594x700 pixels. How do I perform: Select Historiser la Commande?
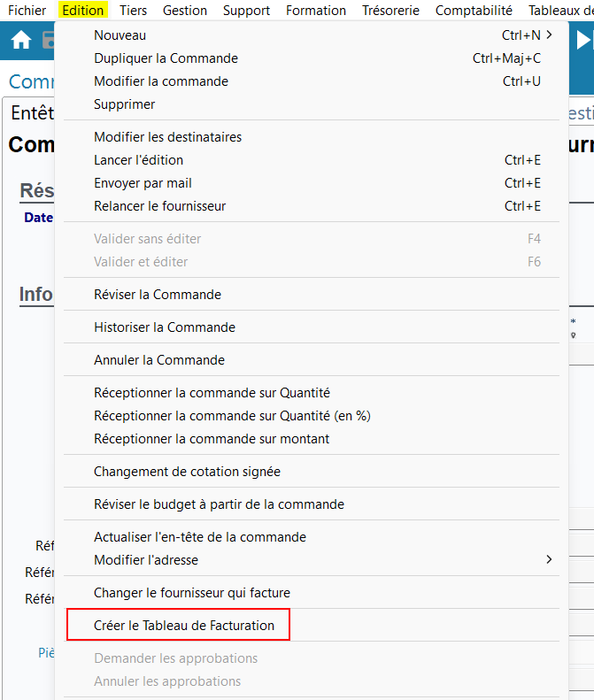(x=165, y=327)
